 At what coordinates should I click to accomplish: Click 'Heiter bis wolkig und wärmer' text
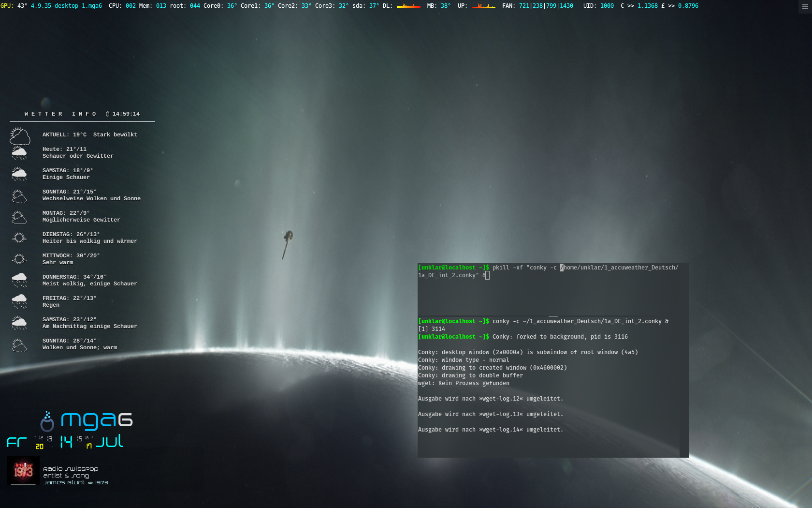point(89,241)
